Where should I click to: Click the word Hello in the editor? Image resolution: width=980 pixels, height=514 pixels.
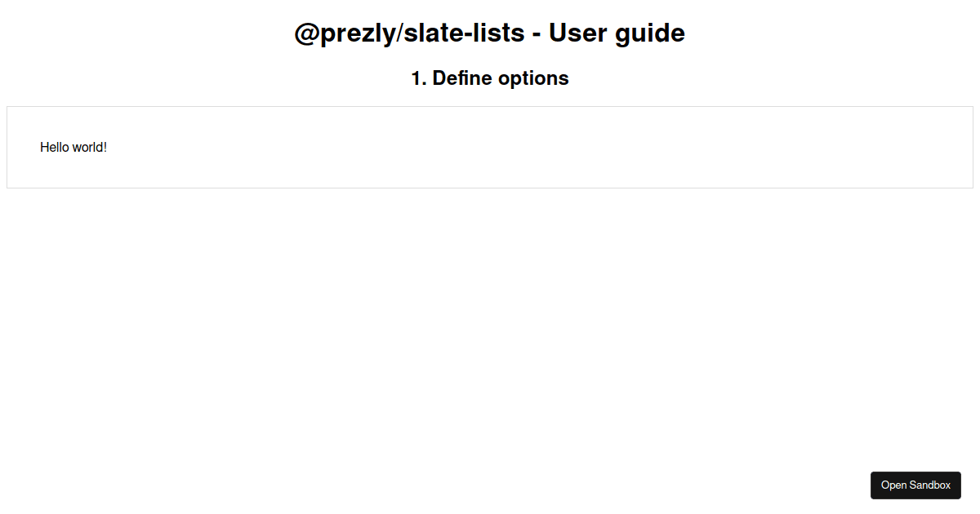[x=53, y=148]
